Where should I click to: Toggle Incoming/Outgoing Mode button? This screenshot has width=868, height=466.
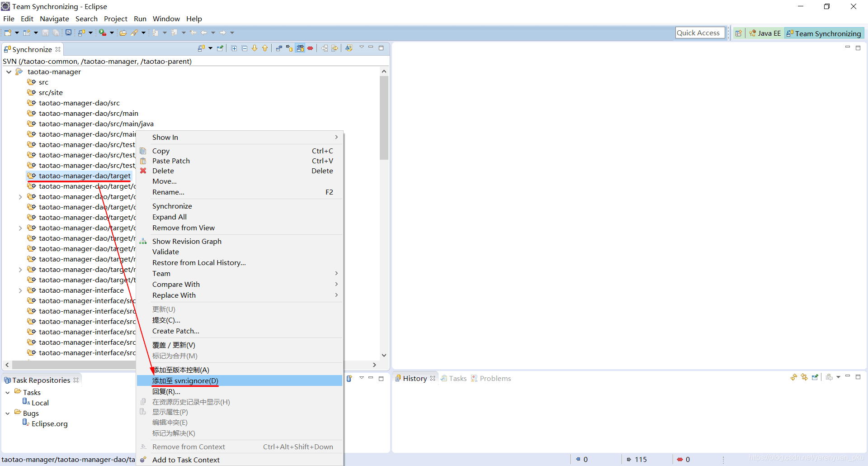click(300, 48)
